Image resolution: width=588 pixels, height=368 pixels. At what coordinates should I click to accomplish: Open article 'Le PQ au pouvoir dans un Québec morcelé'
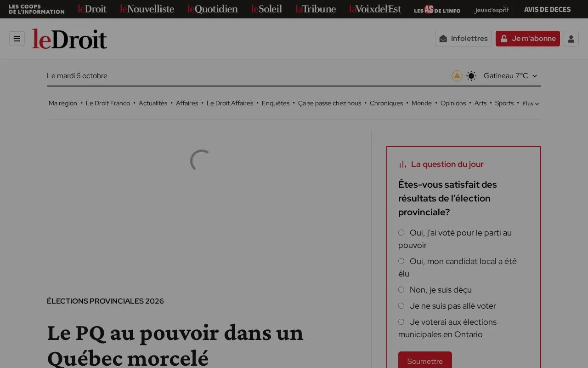(x=175, y=345)
